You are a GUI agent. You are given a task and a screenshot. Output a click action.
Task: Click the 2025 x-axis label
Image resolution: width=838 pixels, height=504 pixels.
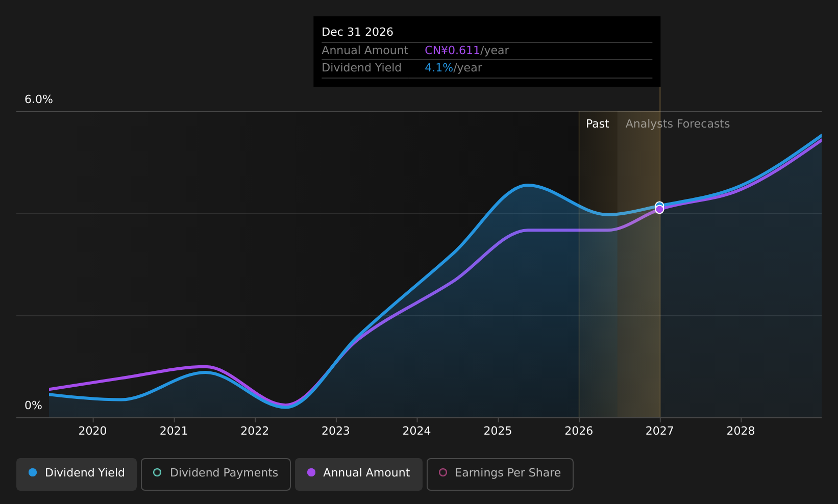pyautogui.click(x=498, y=431)
